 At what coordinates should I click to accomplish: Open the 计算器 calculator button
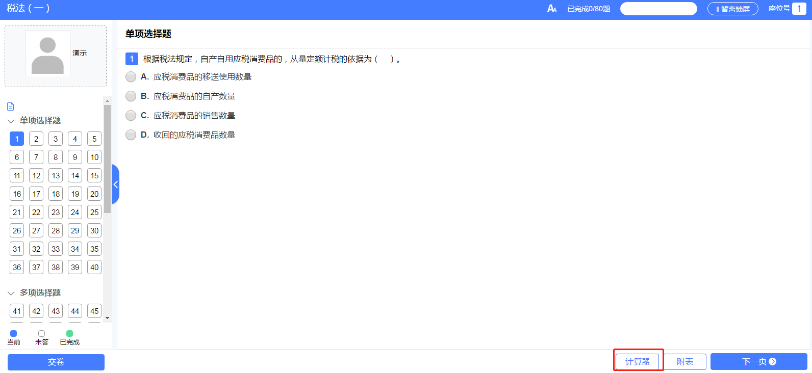(637, 362)
